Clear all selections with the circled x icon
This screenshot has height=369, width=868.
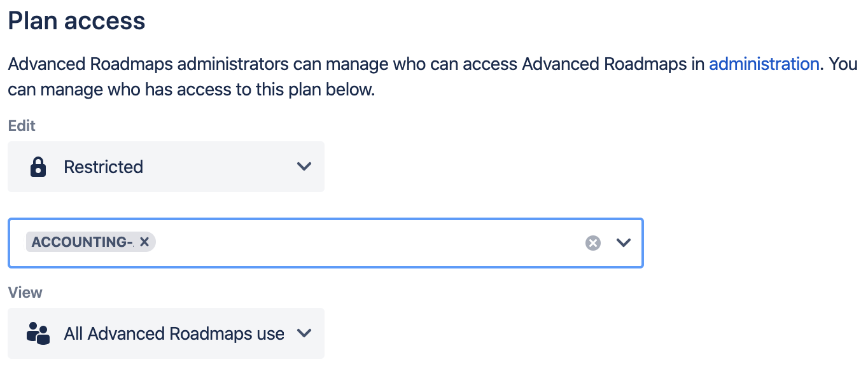tap(592, 242)
